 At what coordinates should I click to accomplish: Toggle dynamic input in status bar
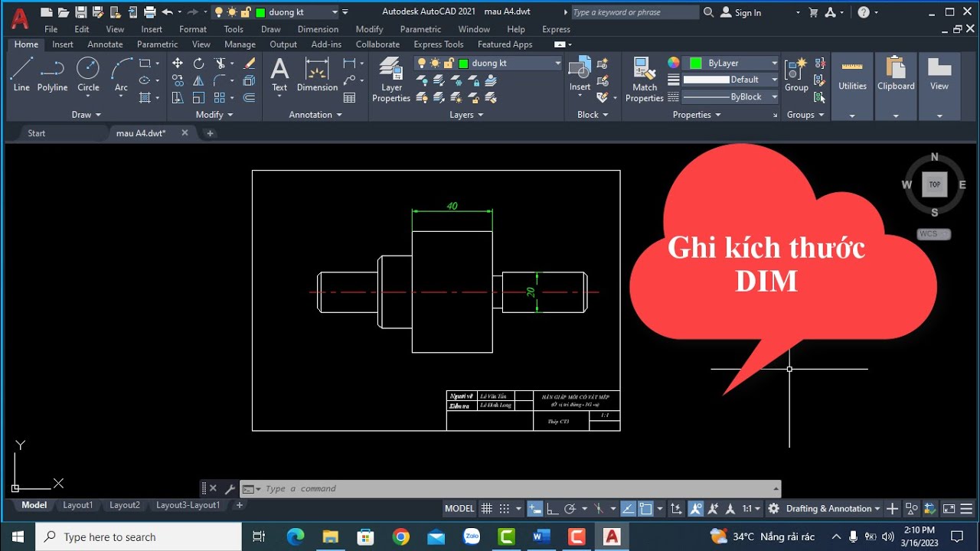[x=535, y=508]
